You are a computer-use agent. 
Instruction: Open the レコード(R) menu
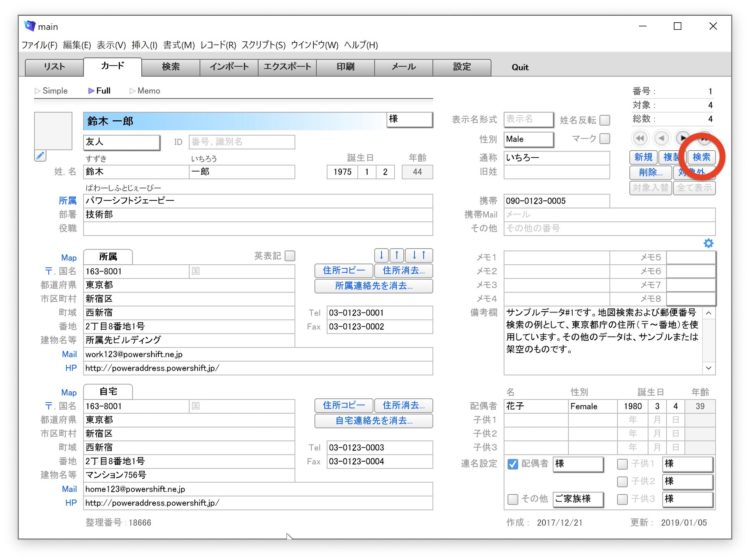[218, 45]
